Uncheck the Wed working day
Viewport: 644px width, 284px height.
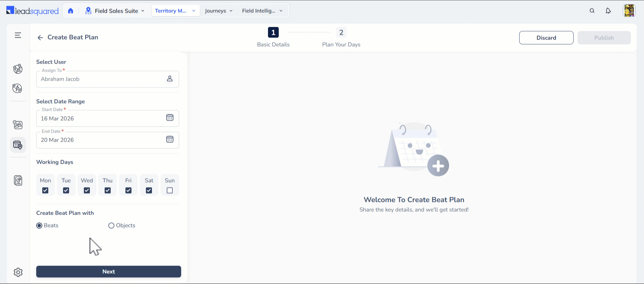coord(87,190)
